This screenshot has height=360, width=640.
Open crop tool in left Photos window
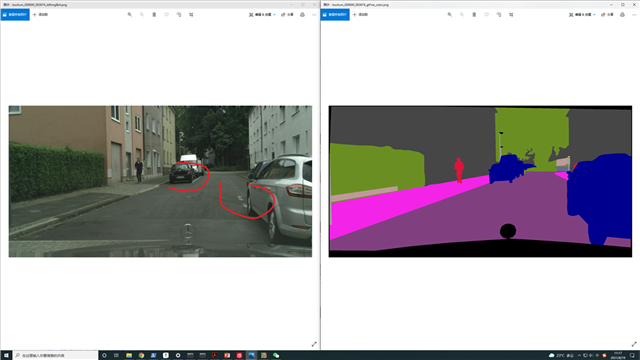pos(191,15)
